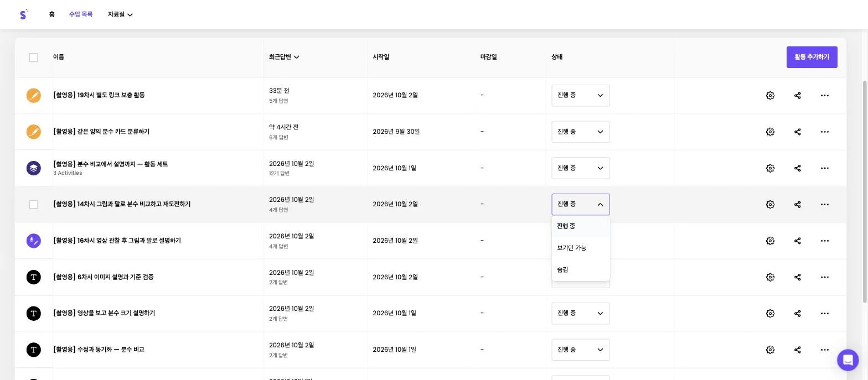Open settings gear for 16차시 영상 관찰 후 row
This screenshot has width=868, height=380.
click(x=770, y=241)
